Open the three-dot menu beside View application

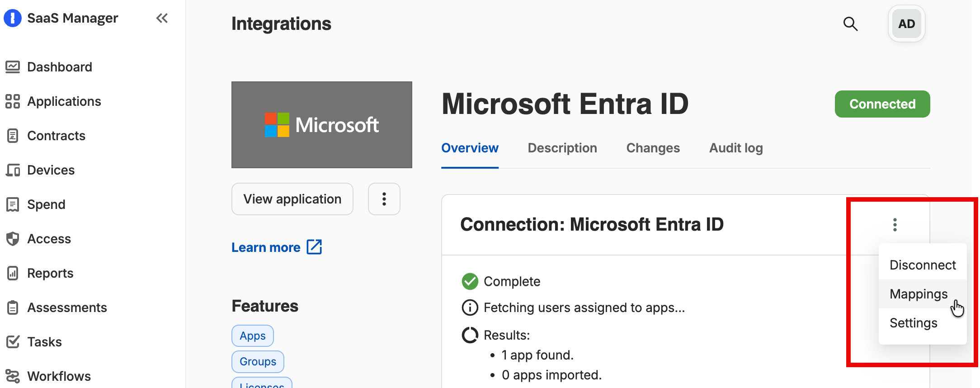(x=384, y=199)
